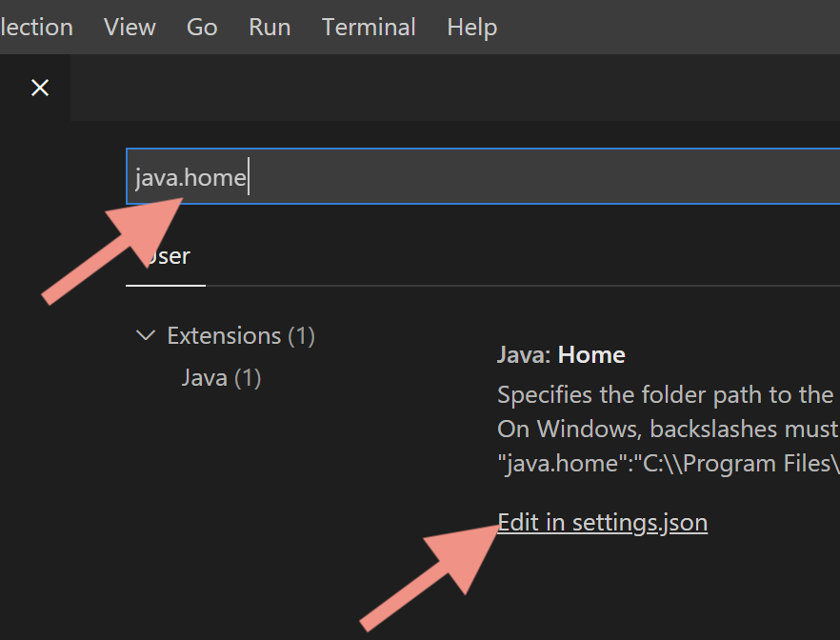The image size is (840, 640).
Task: Open the Help menu
Action: [472, 27]
